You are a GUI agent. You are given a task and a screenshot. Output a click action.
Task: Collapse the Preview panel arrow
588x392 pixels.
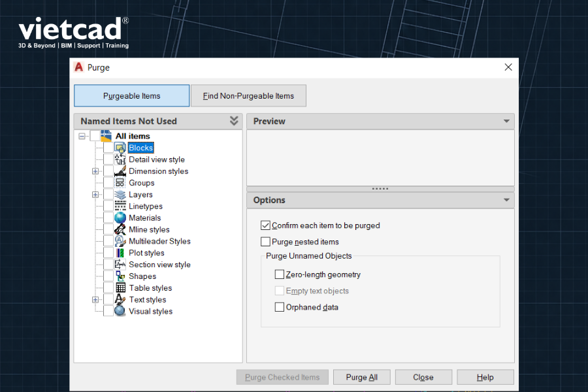[506, 121]
